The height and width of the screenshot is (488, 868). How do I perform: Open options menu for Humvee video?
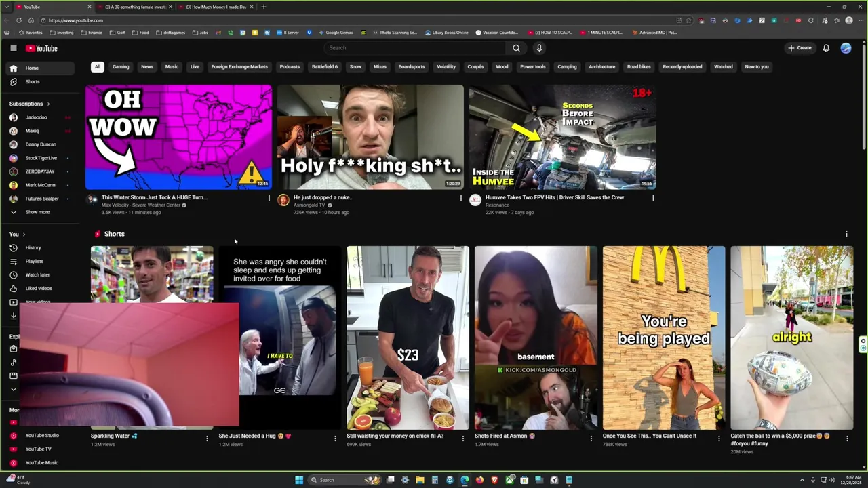click(653, 198)
